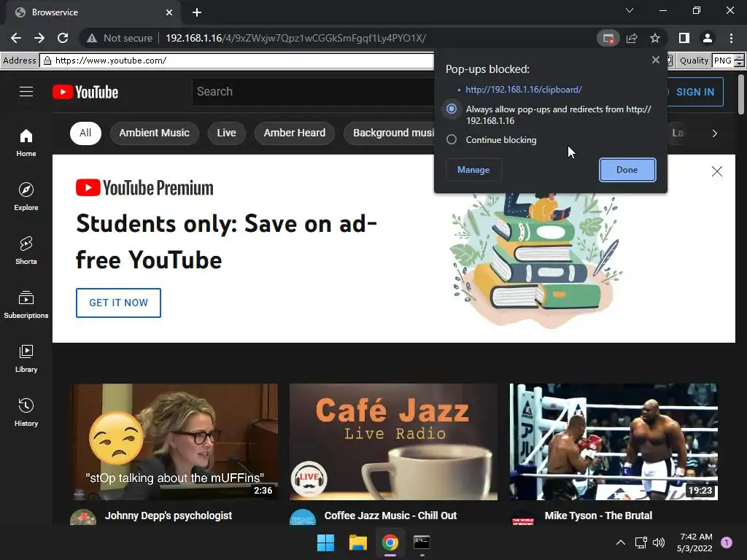747x560 pixels.
Task: Open the notification badge in taskbar
Action: coord(727,542)
